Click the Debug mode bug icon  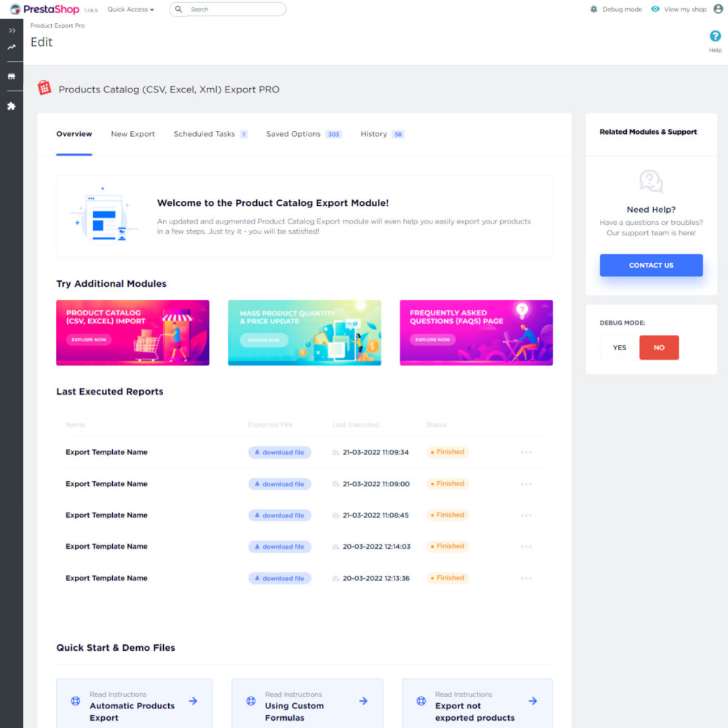click(594, 9)
